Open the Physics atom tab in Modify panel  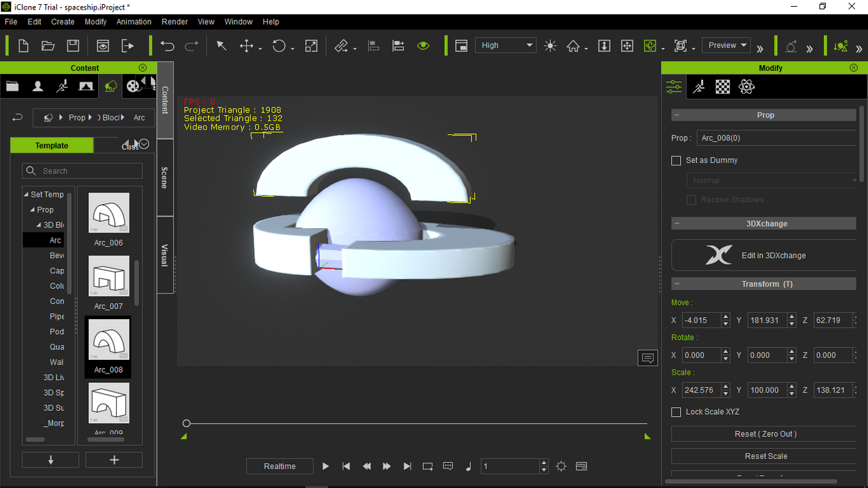point(747,86)
